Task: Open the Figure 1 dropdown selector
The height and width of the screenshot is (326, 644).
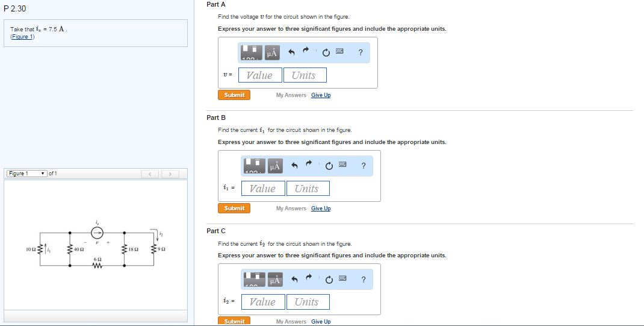Action: tap(27, 174)
